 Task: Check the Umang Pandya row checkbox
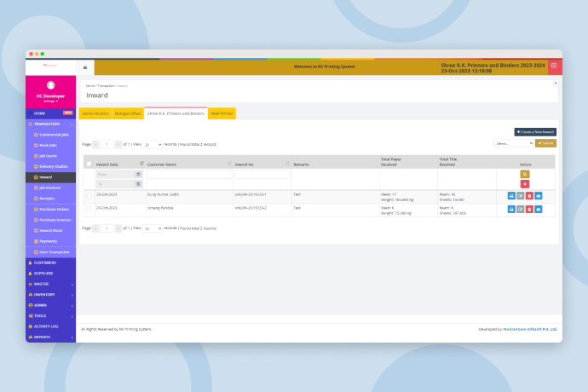click(x=89, y=209)
